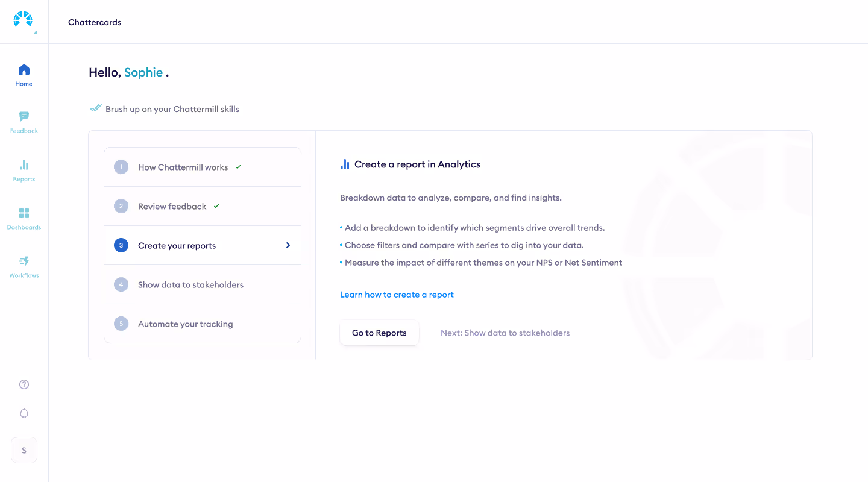The image size is (868, 482).
Task: Click checkmark next to How Chattermill works
Action: click(238, 167)
